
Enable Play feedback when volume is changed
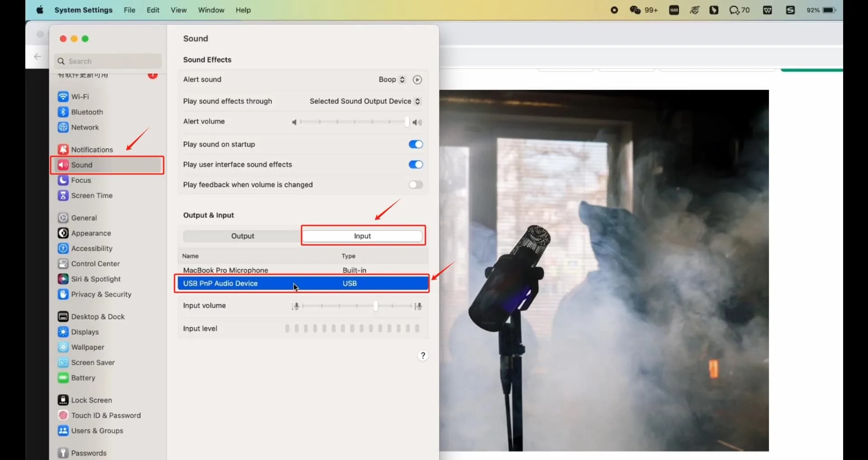coord(416,185)
